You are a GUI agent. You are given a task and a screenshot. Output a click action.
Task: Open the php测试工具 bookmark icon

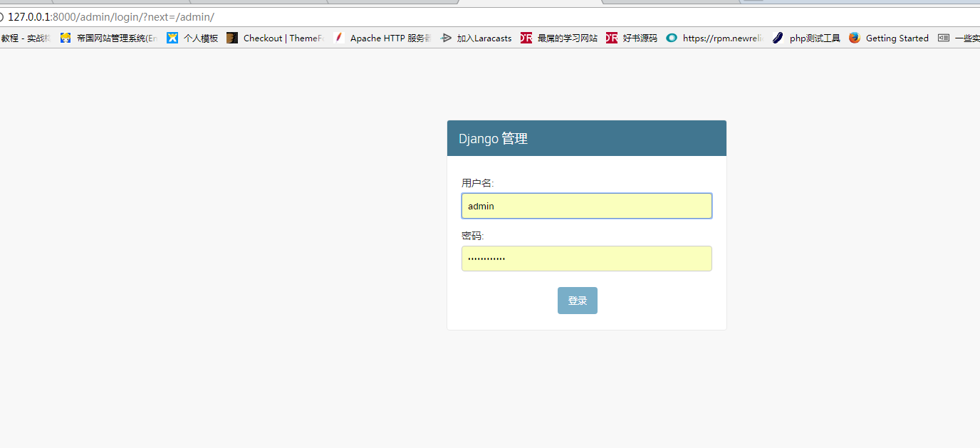coord(778,38)
